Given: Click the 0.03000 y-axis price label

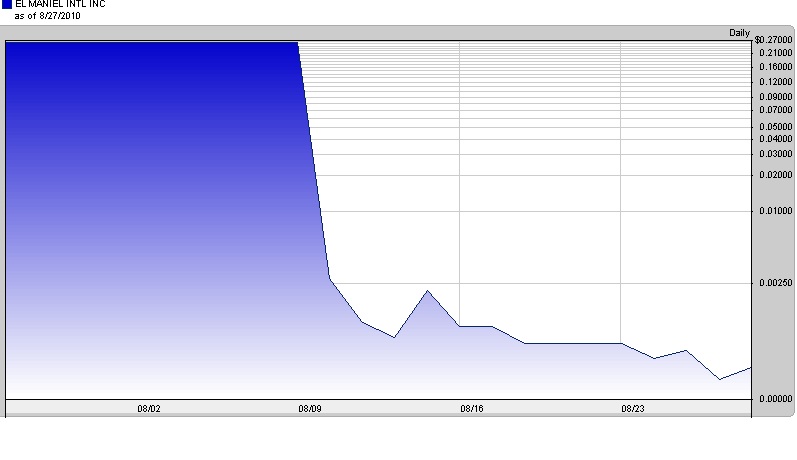Looking at the screenshot, I should [775, 154].
